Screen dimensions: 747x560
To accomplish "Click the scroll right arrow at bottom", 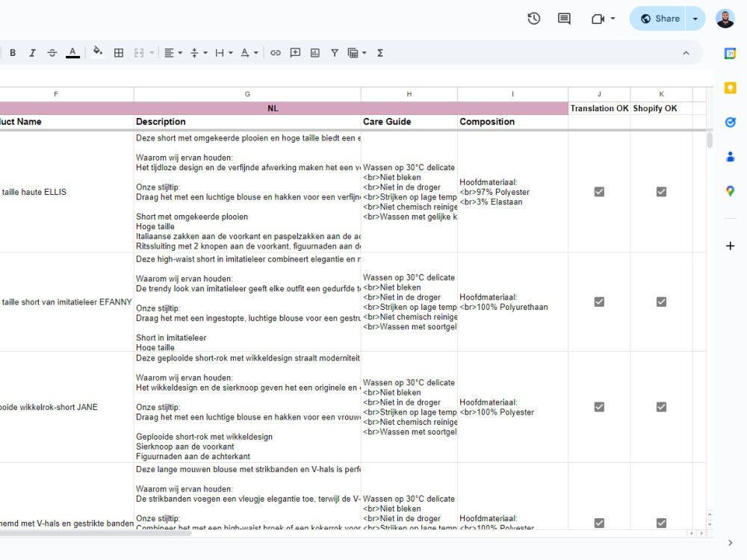I will click(x=701, y=533).
